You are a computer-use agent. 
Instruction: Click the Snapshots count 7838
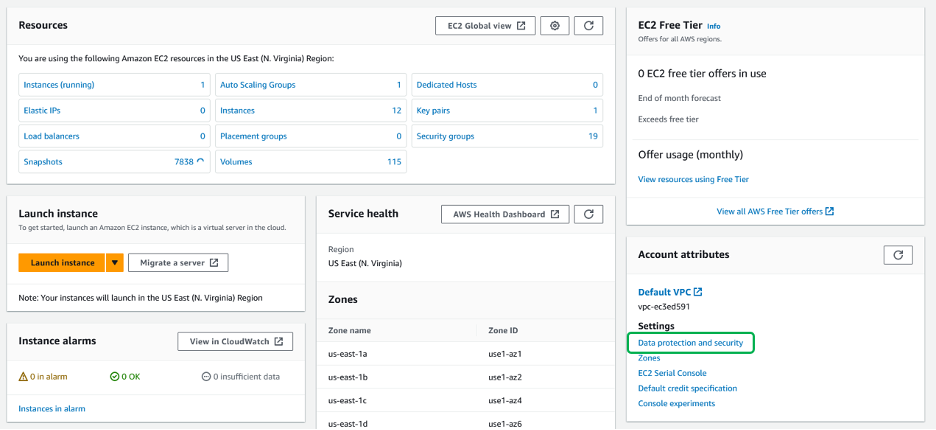(182, 162)
